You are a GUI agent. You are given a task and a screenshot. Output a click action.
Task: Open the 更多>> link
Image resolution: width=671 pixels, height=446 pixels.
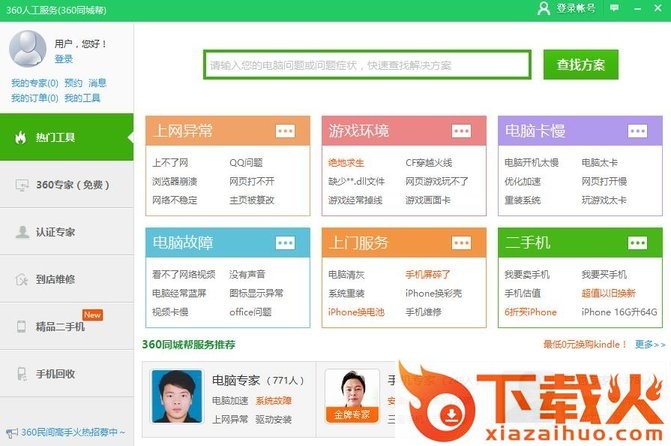[x=650, y=345]
